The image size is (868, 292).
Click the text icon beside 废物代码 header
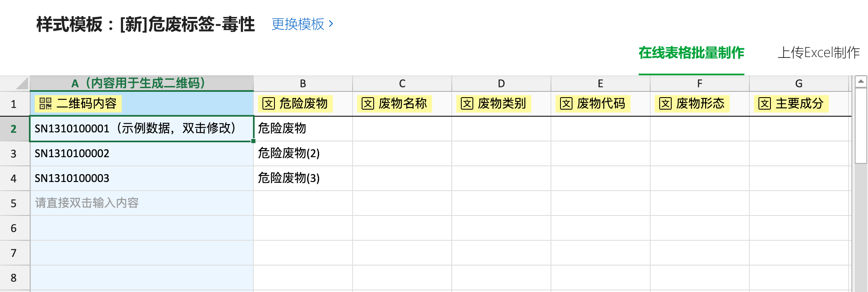click(x=566, y=103)
